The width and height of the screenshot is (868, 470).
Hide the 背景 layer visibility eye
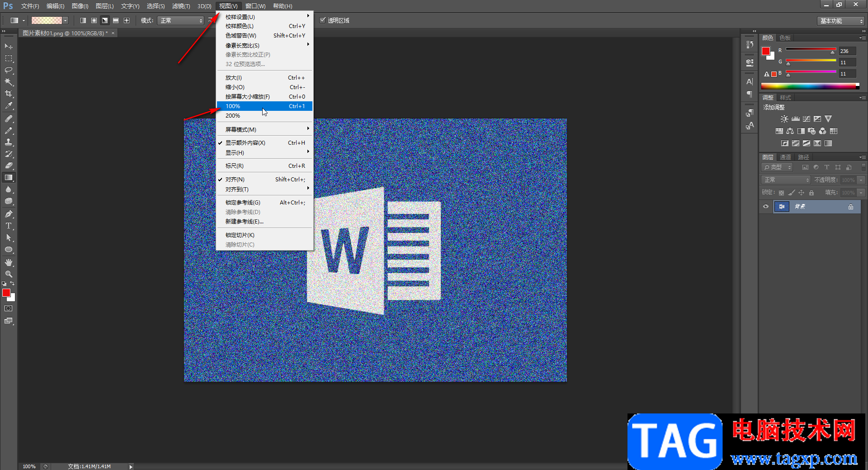pos(766,207)
